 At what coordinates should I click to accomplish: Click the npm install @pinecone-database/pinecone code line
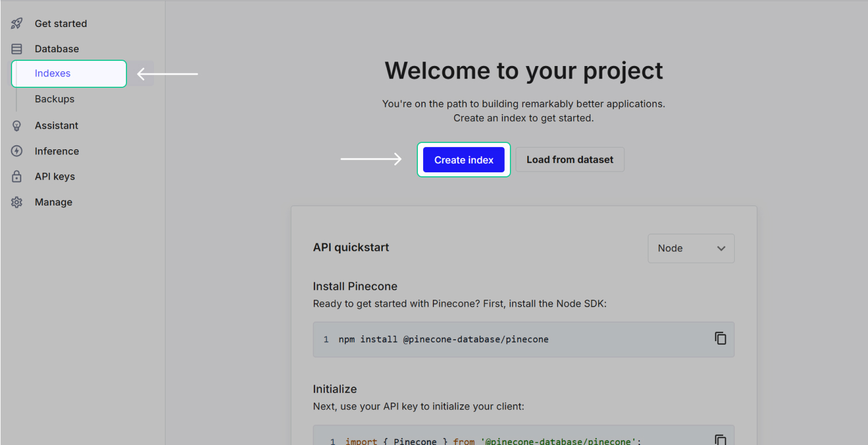point(443,339)
